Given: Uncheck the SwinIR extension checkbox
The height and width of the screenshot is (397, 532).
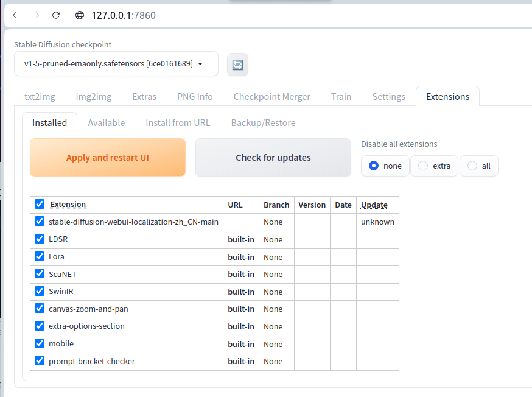Looking at the screenshot, I should click(x=40, y=291).
